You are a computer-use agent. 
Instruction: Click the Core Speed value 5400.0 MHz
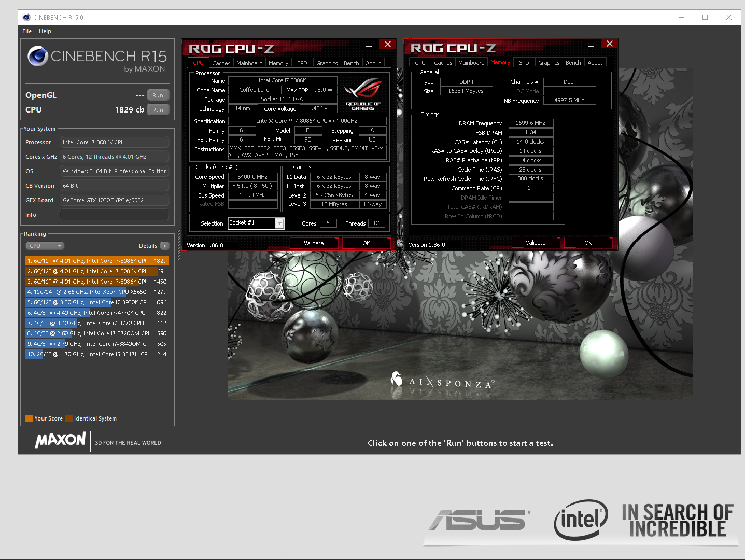pos(252,177)
